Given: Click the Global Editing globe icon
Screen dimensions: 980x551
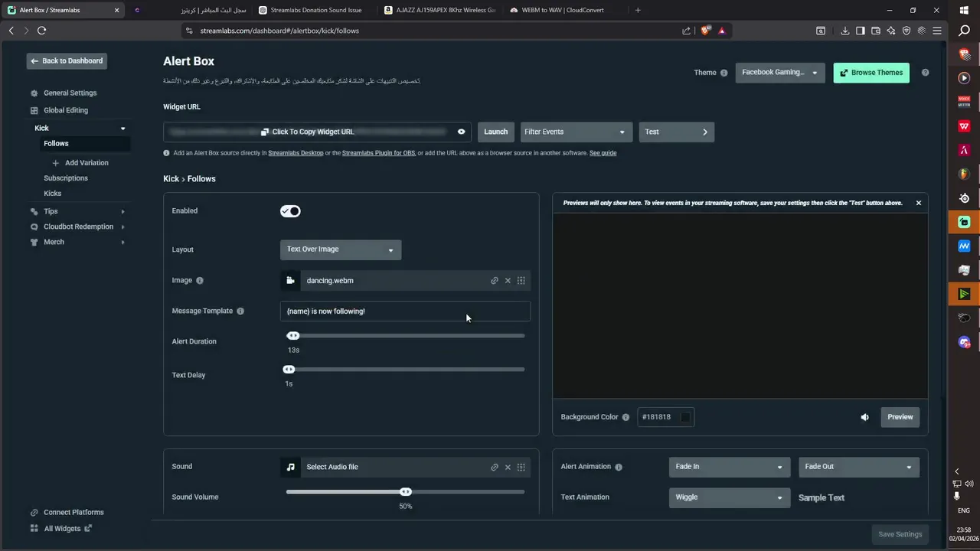Looking at the screenshot, I should (34, 110).
